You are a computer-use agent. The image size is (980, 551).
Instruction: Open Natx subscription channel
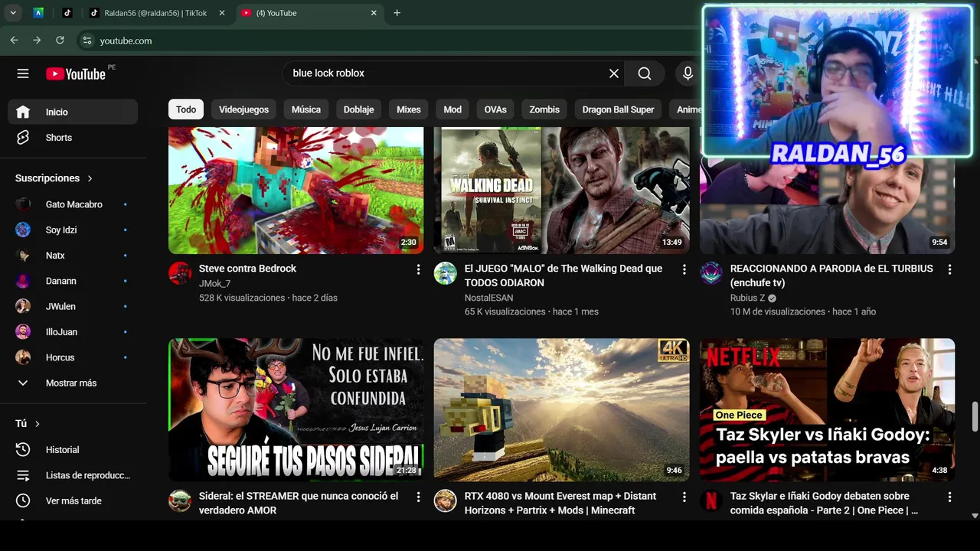73,256
